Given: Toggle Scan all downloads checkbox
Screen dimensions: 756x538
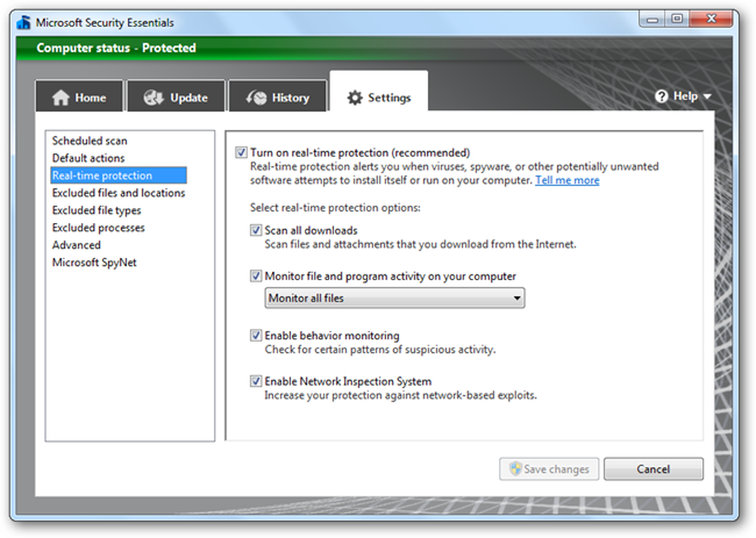Looking at the screenshot, I should point(256,230).
